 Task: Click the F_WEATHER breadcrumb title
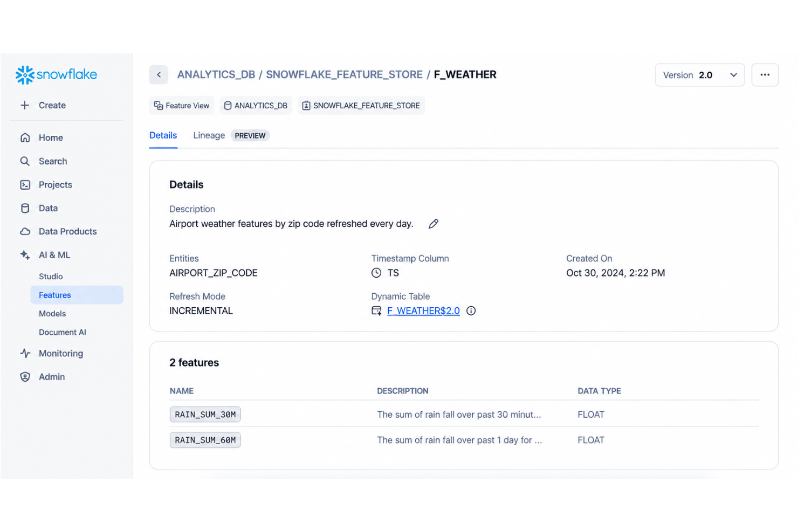(465, 75)
